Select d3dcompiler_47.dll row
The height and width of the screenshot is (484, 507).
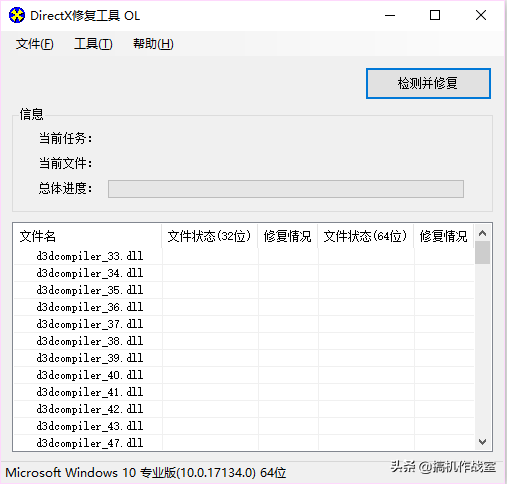(x=244, y=443)
